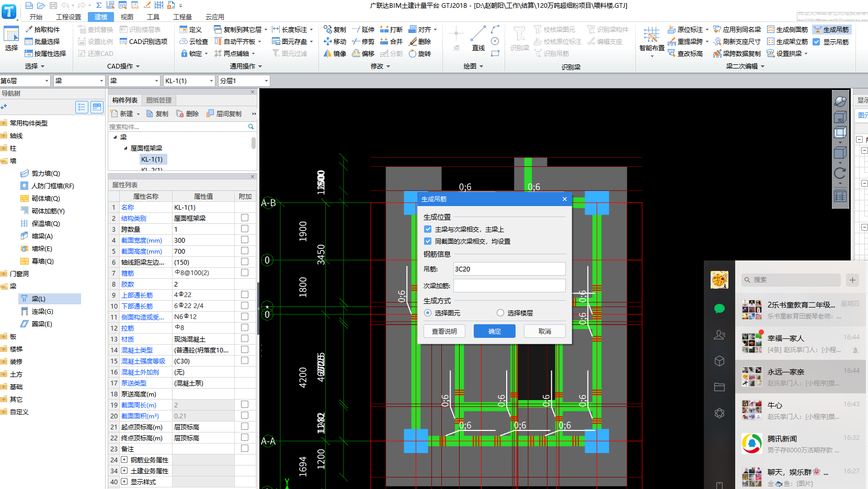The width and height of the screenshot is (868, 489).
Task: Open the 视图 ribbon tab
Action: [127, 17]
